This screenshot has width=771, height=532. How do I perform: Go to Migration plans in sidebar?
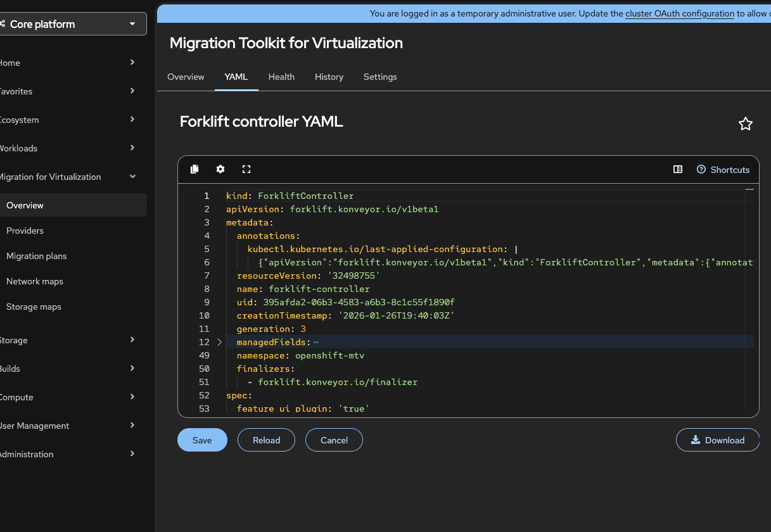(37, 256)
